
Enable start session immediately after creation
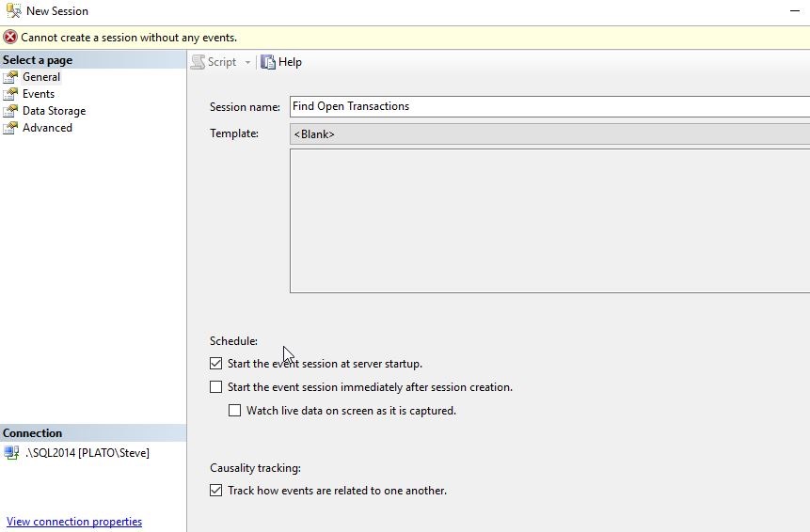coord(216,387)
